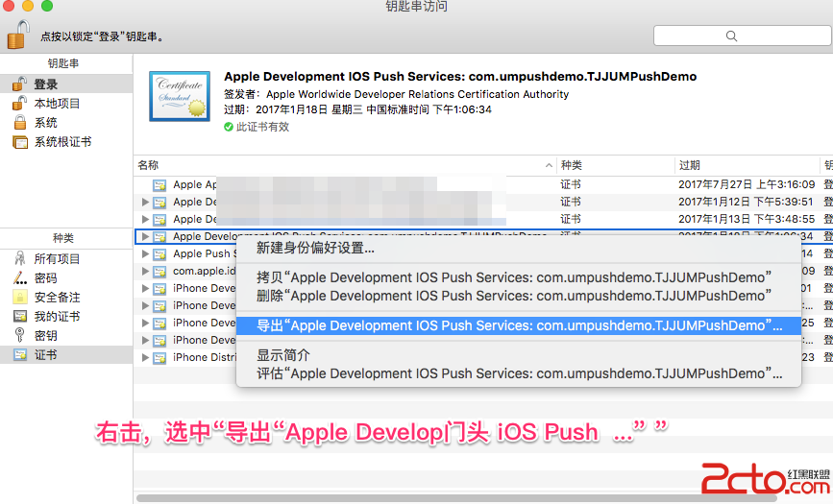This screenshot has height=504, width=833.
Task: Sort by the 过期 column header
Action: point(747,165)
